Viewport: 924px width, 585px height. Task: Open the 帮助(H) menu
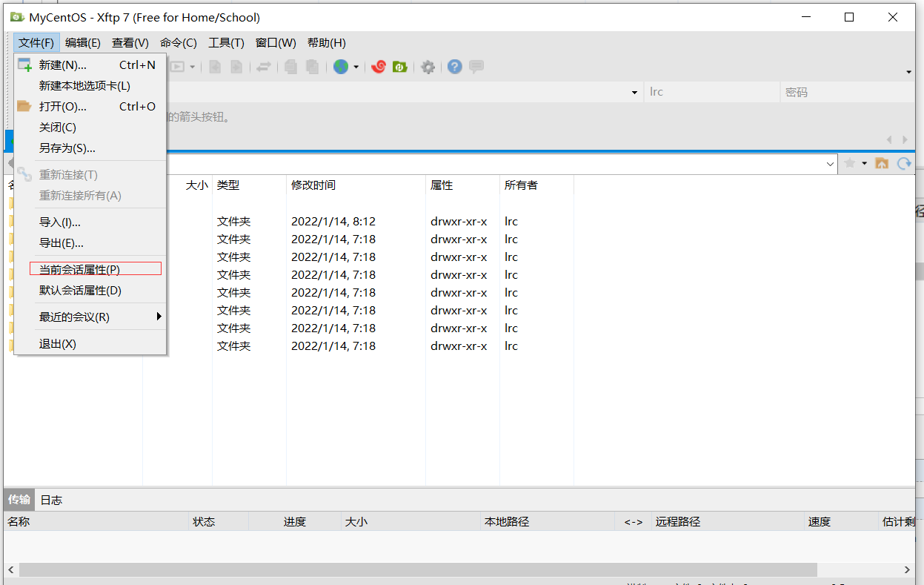(x=327, y=43)
